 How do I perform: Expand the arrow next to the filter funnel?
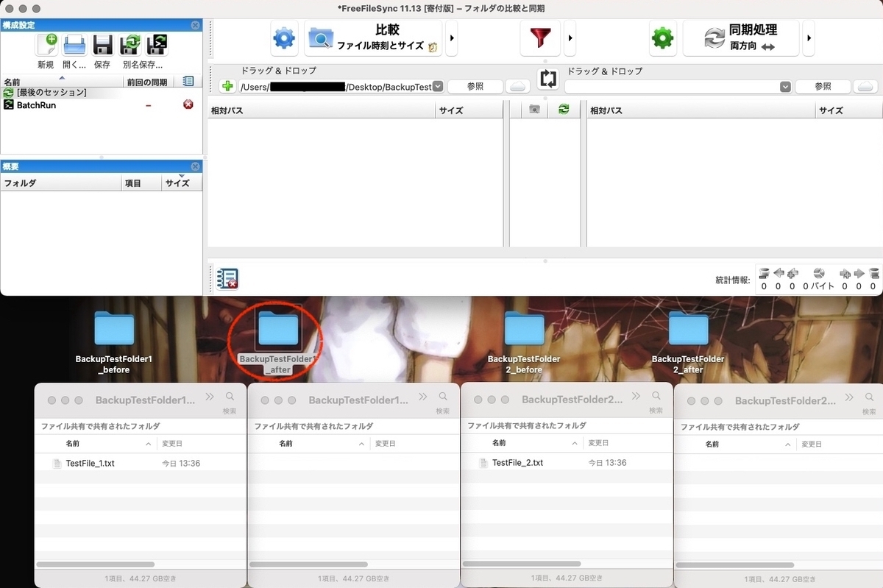tap(570, 38)
